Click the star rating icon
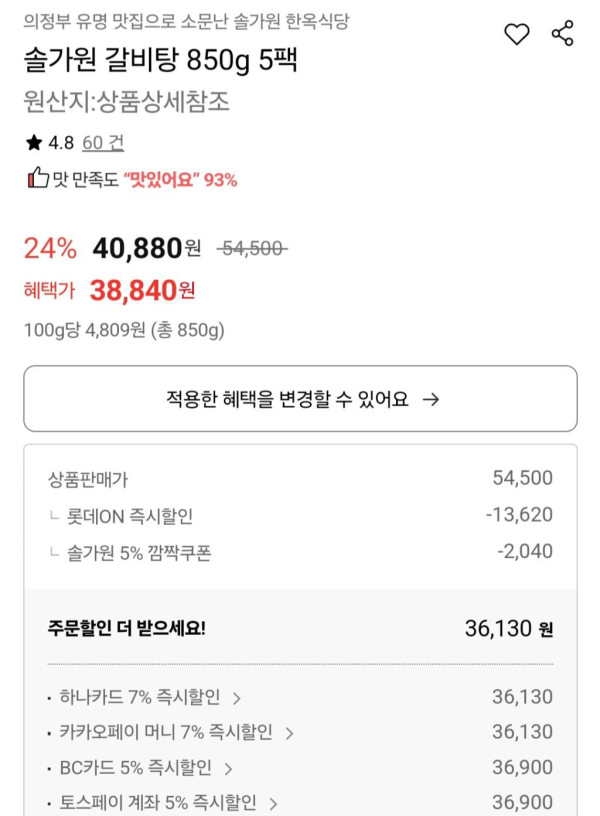Viewport: 600px width, 816px height. coord(34,143)
